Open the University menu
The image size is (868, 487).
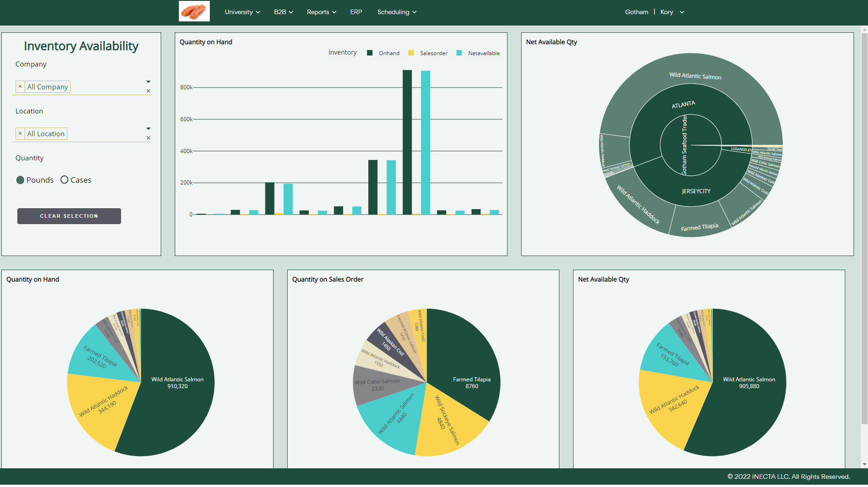coord(242,12)
